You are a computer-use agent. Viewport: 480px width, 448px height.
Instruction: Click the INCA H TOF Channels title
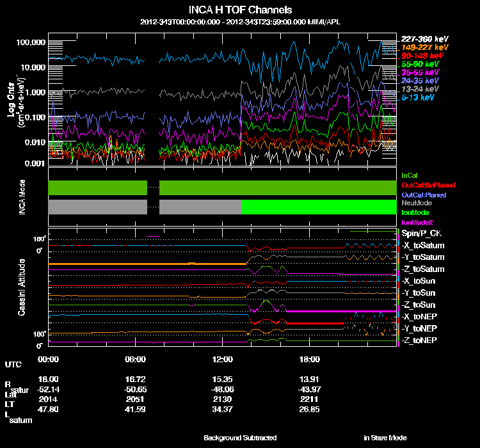click(x=240, y=10)
